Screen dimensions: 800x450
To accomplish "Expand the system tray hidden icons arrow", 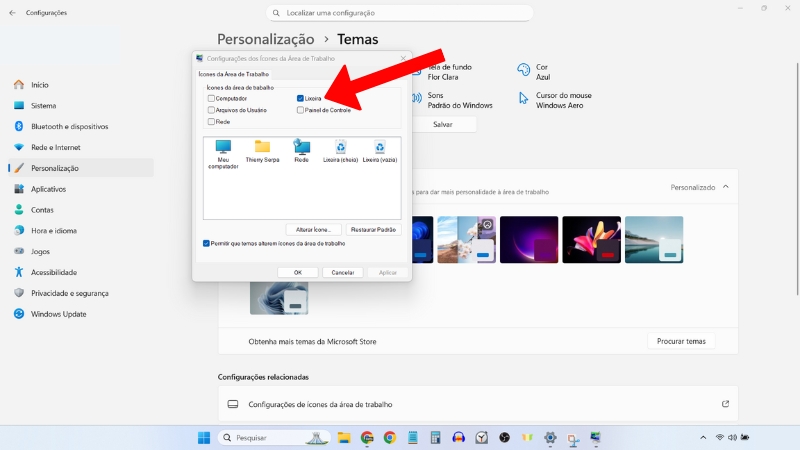I will (x=699, y=438).
